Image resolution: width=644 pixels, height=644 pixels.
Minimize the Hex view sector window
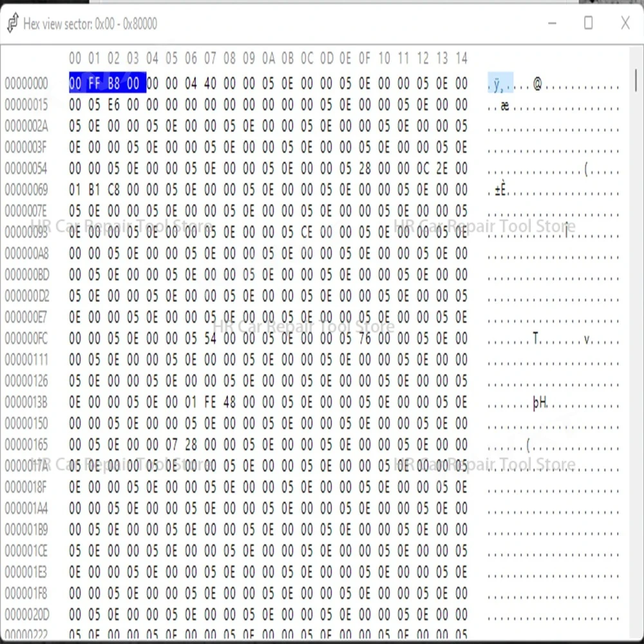[553, 23]
